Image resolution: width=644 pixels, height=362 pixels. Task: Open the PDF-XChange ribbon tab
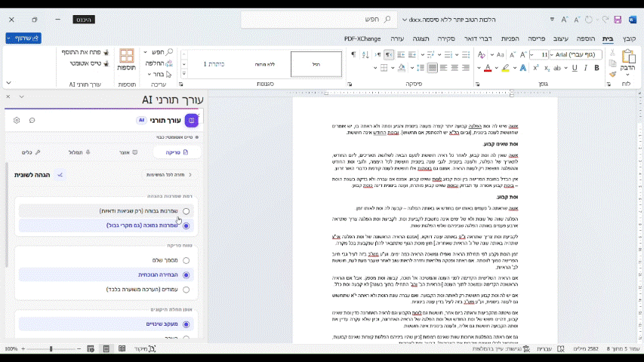point(362,38)
